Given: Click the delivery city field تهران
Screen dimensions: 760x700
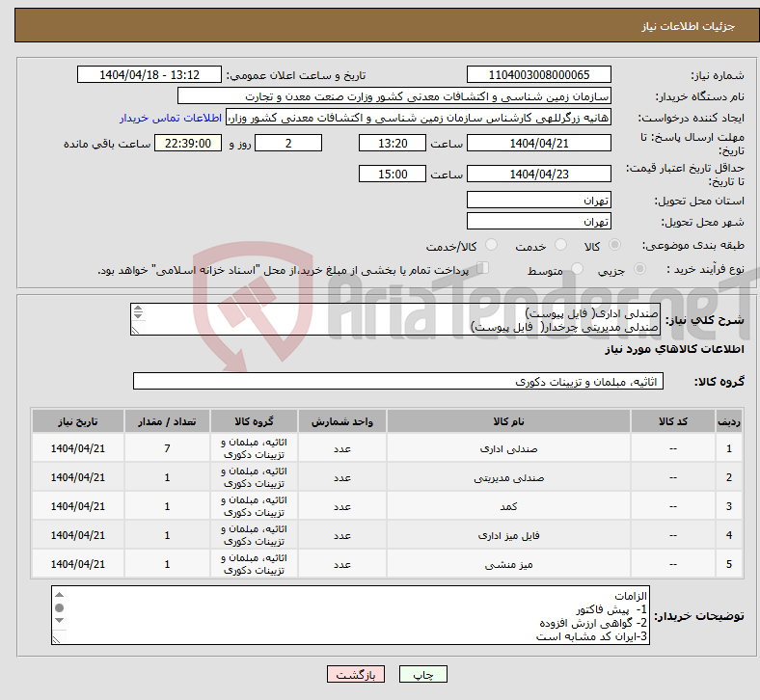Looking at the screenshot, I should 538,221.
